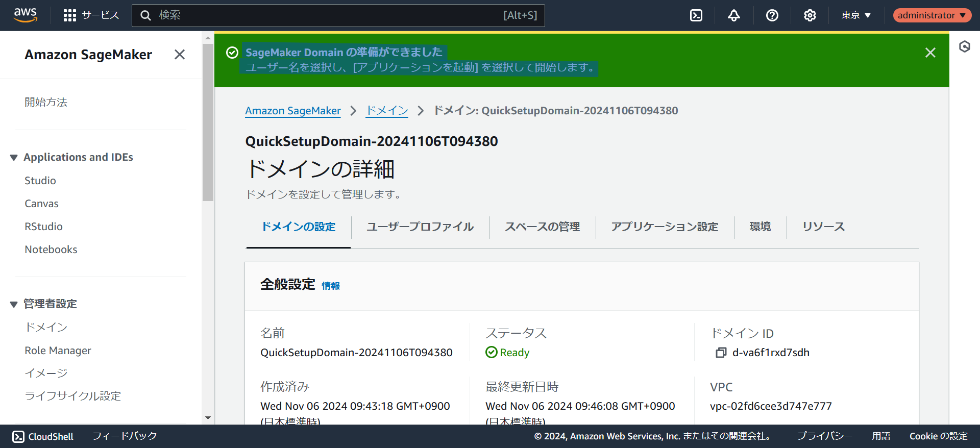This screenshot has height=448, width=980.
Task: Dismiss the green success banner
Action: 930,53
